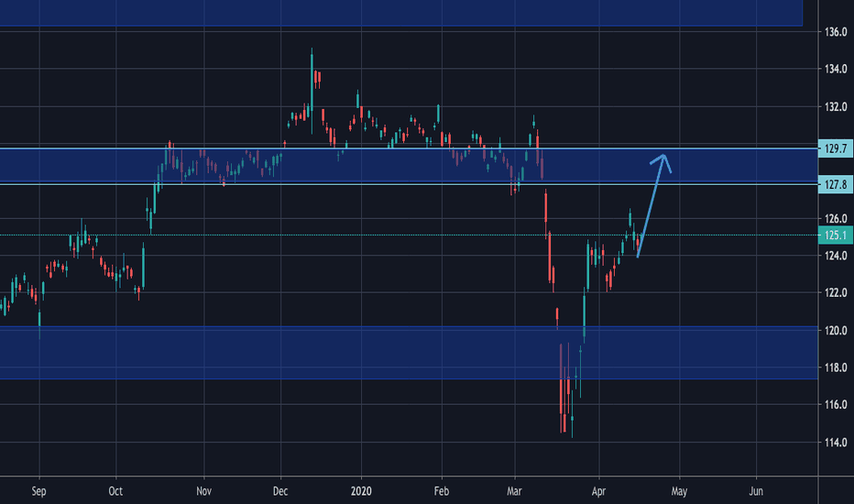Click the 114.0 price axis value
This screenshot has height=504, width=854.
point(836,443)
